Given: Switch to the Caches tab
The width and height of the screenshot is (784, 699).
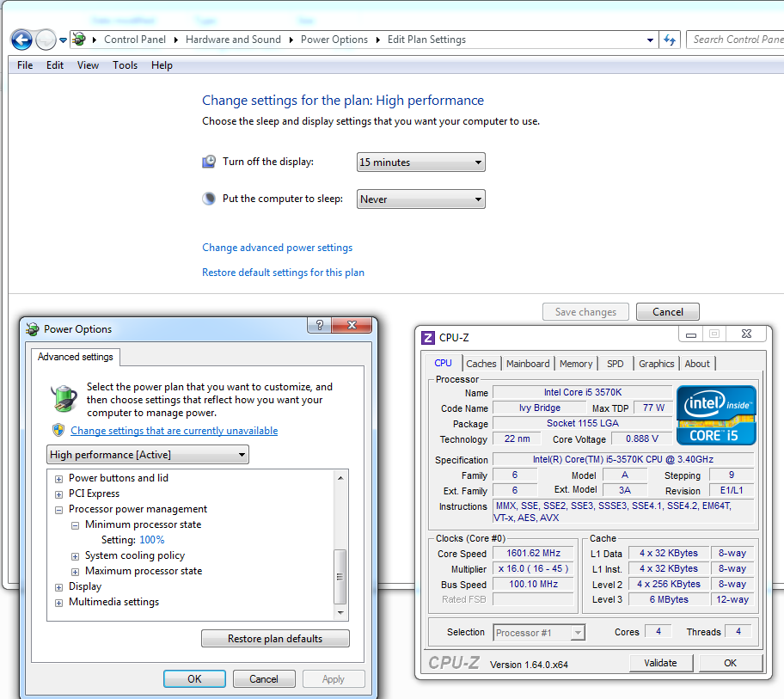Looking at the screenshot, I should pyautogui.click(x=481, y=364).
